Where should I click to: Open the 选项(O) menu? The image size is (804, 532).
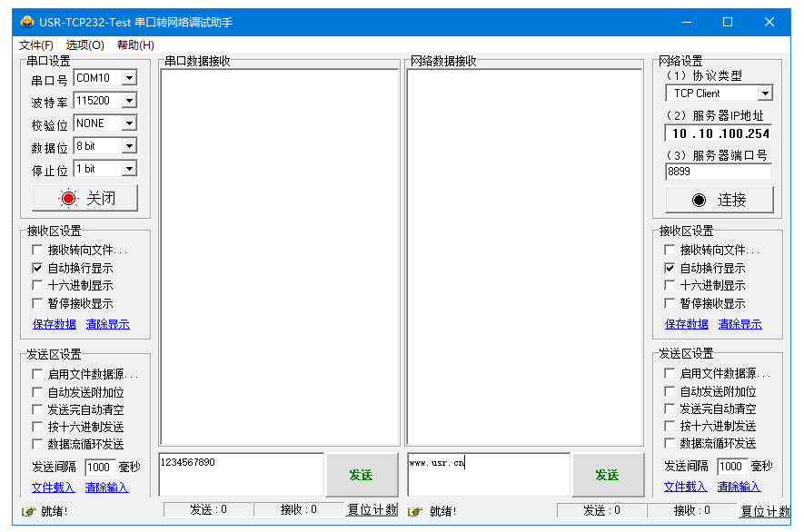click(x=84, y=45)
